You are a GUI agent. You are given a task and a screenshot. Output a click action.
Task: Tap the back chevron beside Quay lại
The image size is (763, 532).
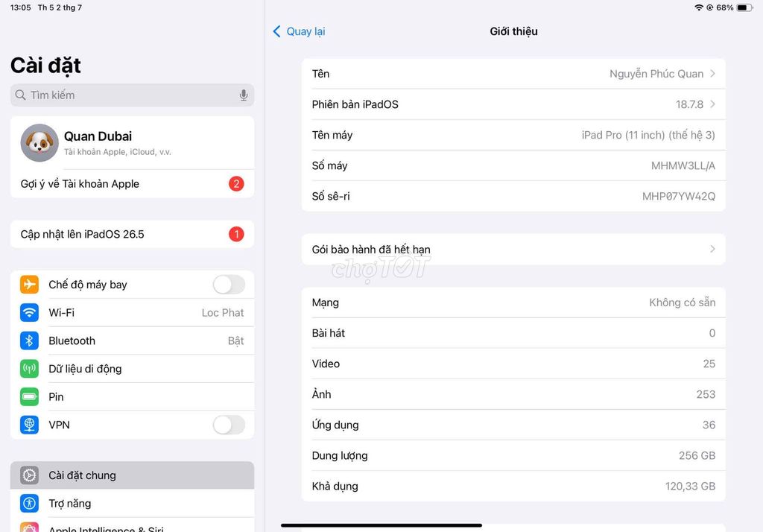click(276, 31)
